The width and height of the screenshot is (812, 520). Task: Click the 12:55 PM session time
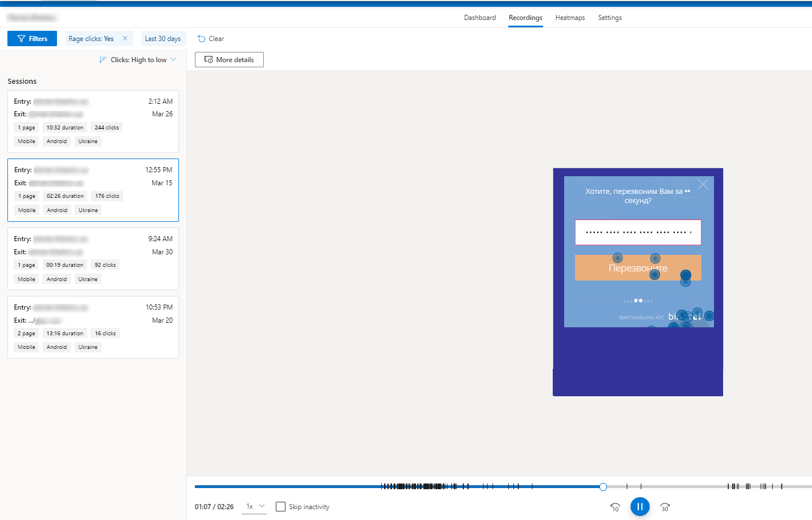coord(158,170)
